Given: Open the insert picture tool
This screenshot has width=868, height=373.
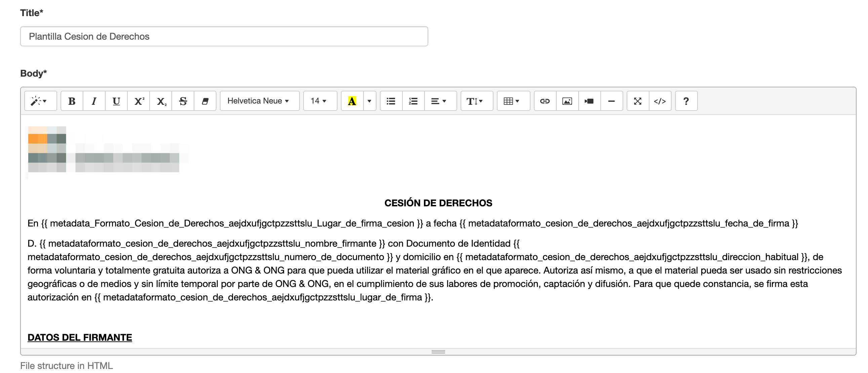Looking at the screenshot, I should tap(567, 101).
